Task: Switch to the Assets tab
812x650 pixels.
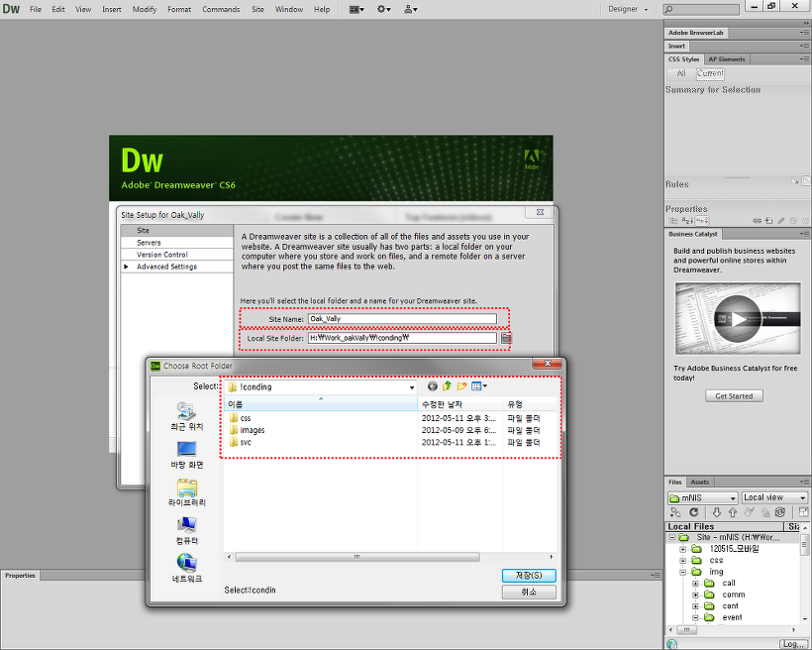Action: [700, 483]
